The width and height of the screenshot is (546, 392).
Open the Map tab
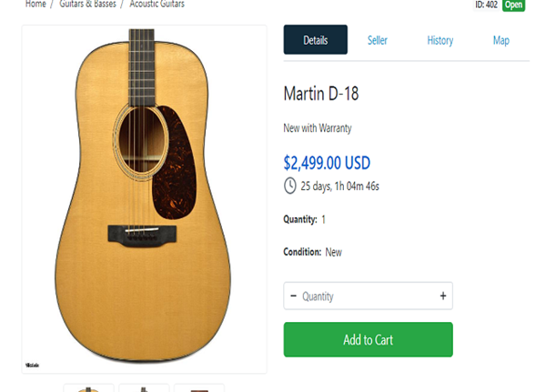(x=500, y=40)
